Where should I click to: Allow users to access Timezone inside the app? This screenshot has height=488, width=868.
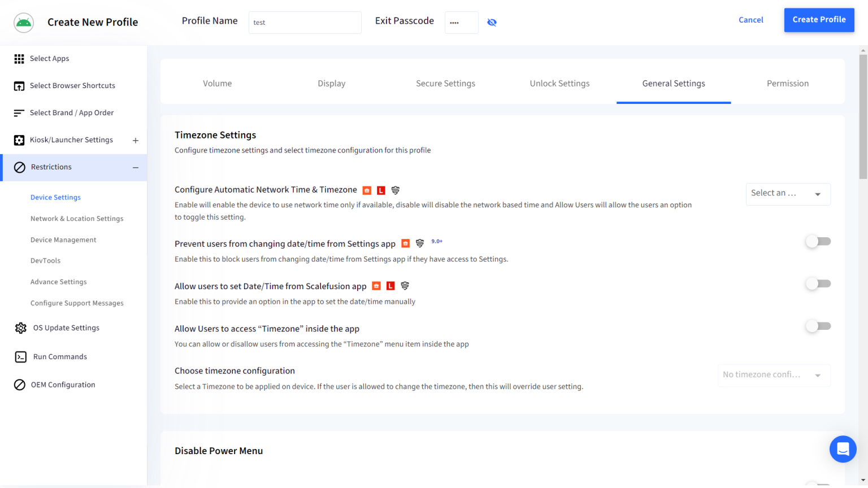pyautogui.click(x=818, y=326)
